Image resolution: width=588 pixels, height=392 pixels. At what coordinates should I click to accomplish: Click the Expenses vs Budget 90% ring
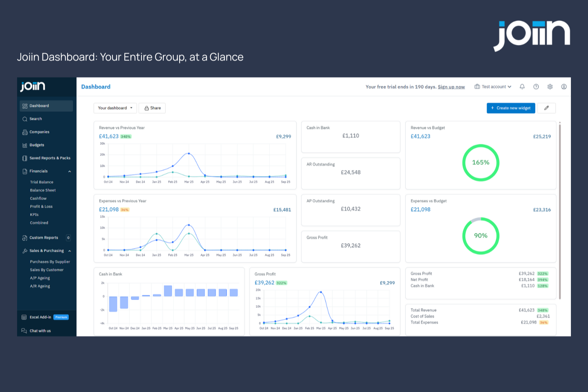[481, 236]
